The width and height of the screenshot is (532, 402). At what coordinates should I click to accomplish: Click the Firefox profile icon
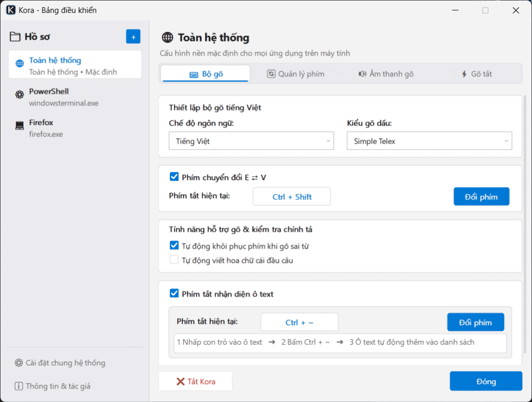pos(20,126)
